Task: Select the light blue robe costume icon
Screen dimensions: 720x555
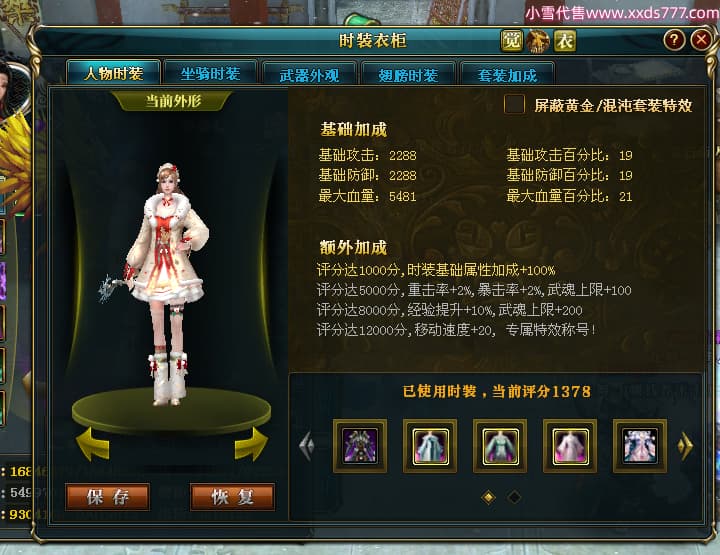Action: (x=430, y=446)
